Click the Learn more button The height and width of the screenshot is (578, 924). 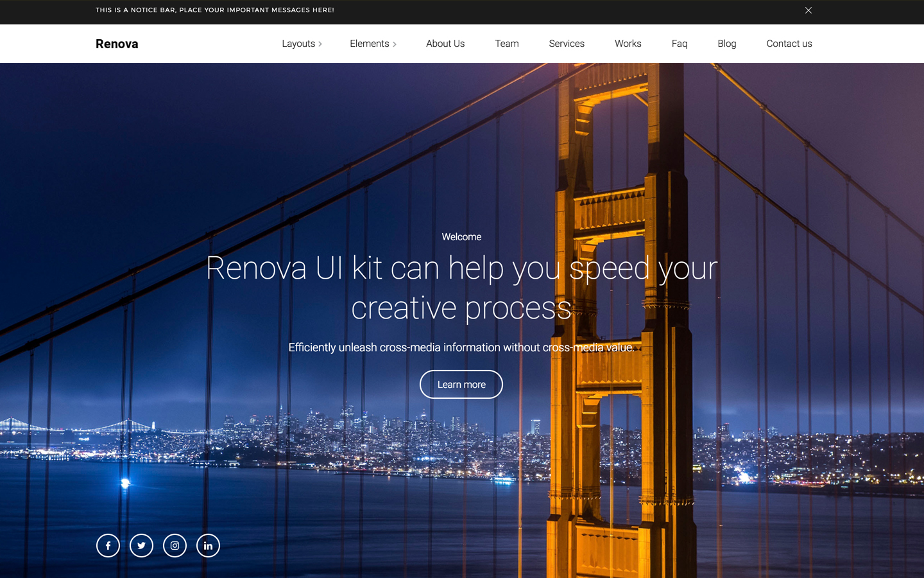[x=461, y=384]
